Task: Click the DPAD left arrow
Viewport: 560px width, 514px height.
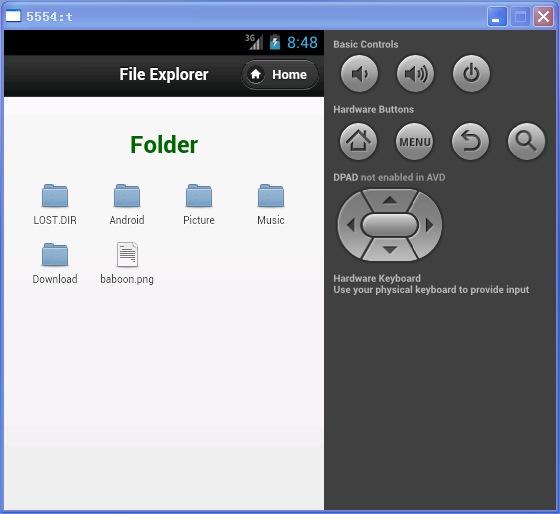Action: click(x=350, y=225)
